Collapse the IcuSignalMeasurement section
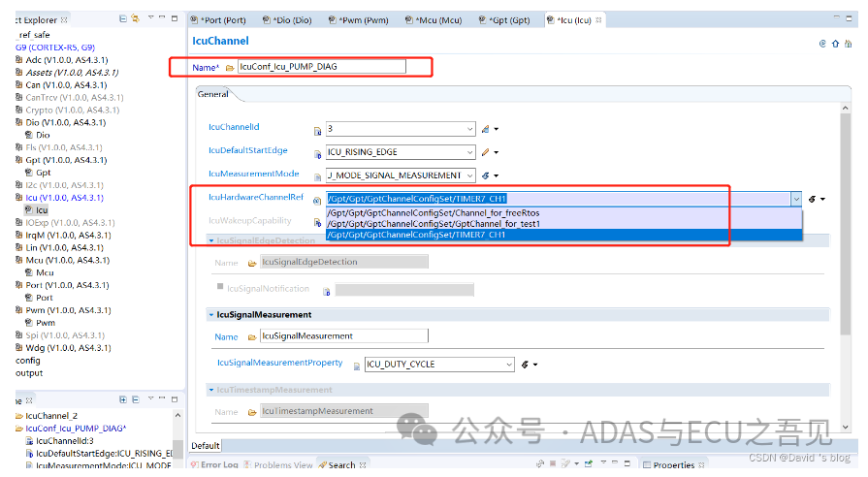Viewport: 868px width, 477px height. [211, 315]
